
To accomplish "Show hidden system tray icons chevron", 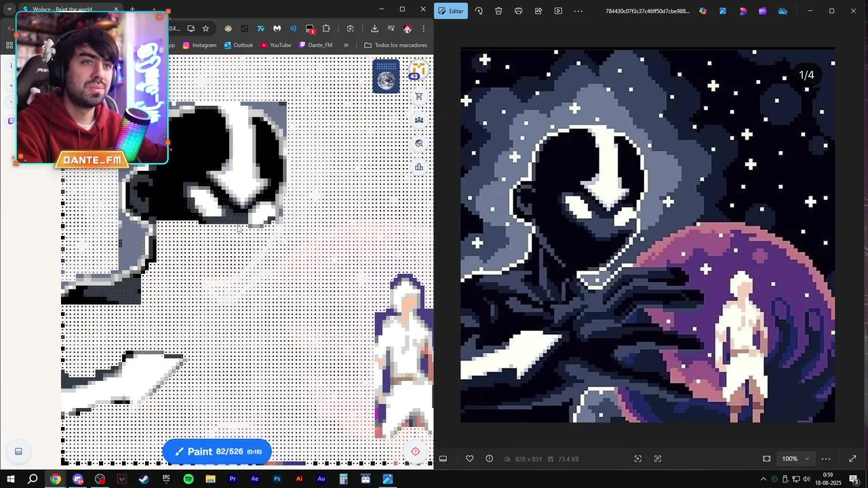I will click(x=763, y=479).
